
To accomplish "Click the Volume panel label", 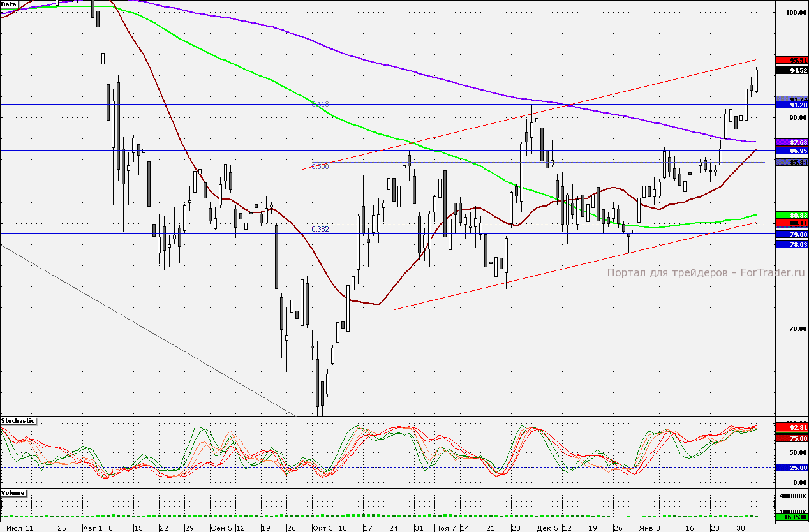I will (x=13, y=493).
